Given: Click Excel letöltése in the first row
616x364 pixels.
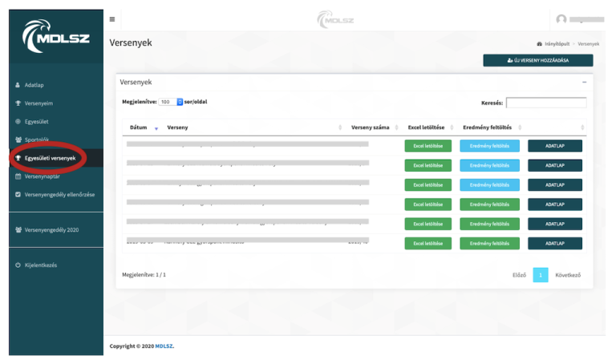Looking at the screenshot, I should 428,146.
